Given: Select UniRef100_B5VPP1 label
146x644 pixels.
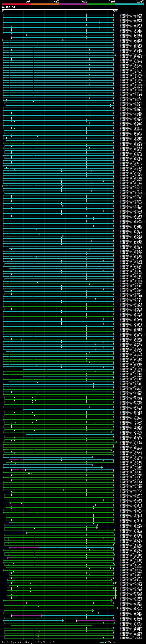Looking at the screenshot, I should [x=131, y=635].
